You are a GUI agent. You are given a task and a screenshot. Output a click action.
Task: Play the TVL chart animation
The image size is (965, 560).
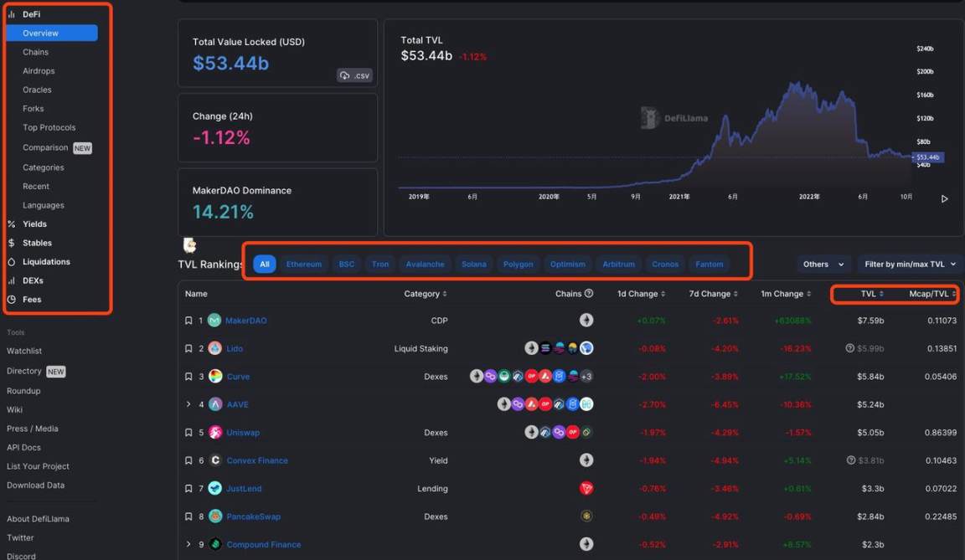point(945,199)
